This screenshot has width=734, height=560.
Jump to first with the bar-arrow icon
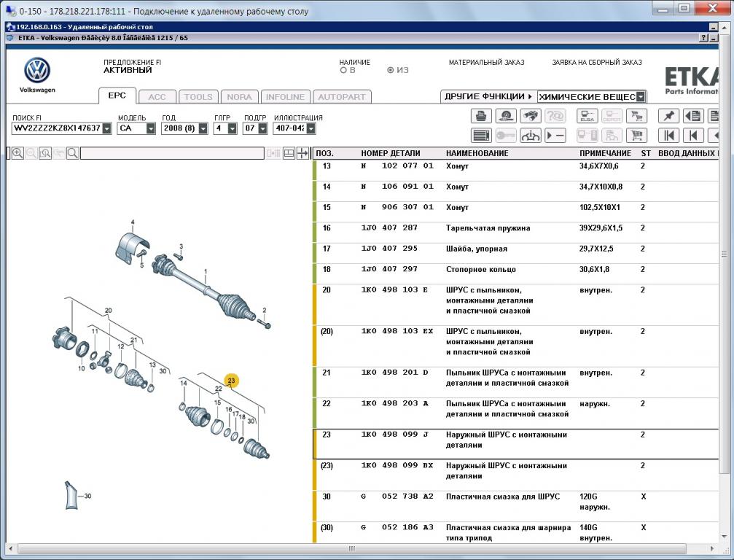pyautogui.click(x=668, y=136)
